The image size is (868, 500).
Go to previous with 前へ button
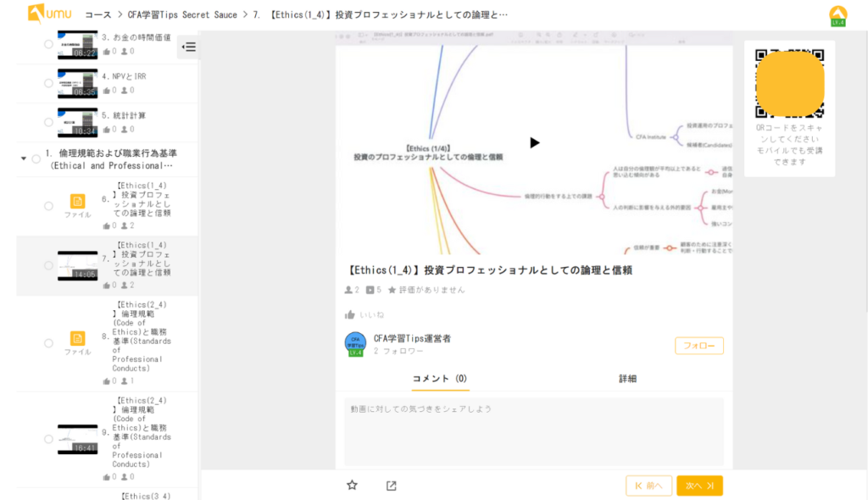point(648,486)
